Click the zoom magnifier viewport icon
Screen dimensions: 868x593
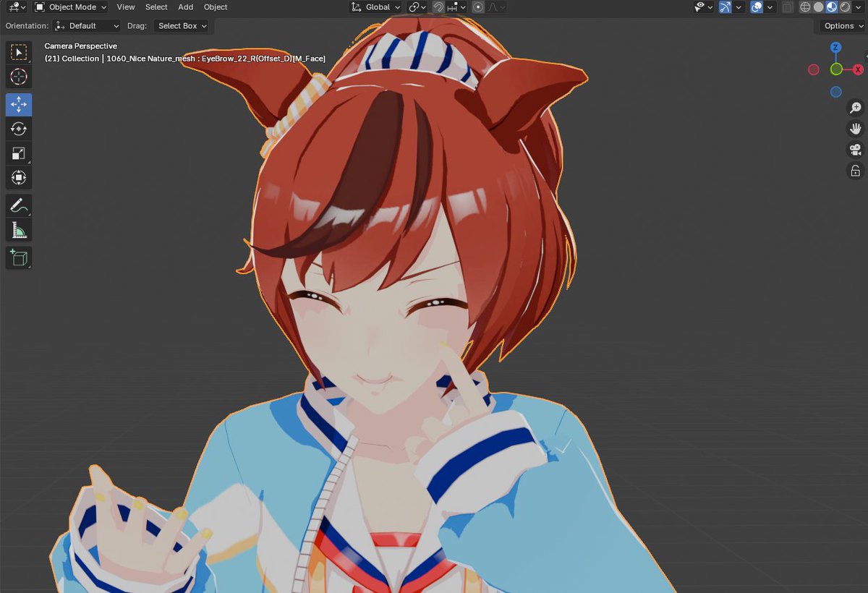pyautogui.click(x=856, y=108)
